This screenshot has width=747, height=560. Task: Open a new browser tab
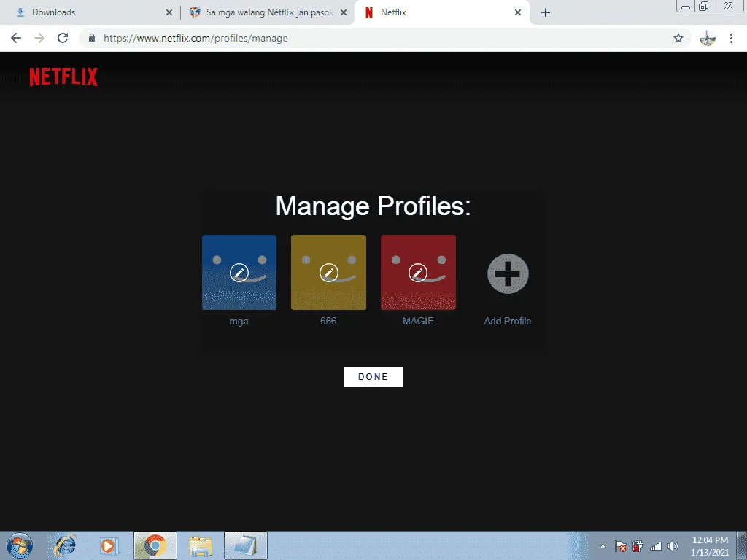(x=546, y=12)
